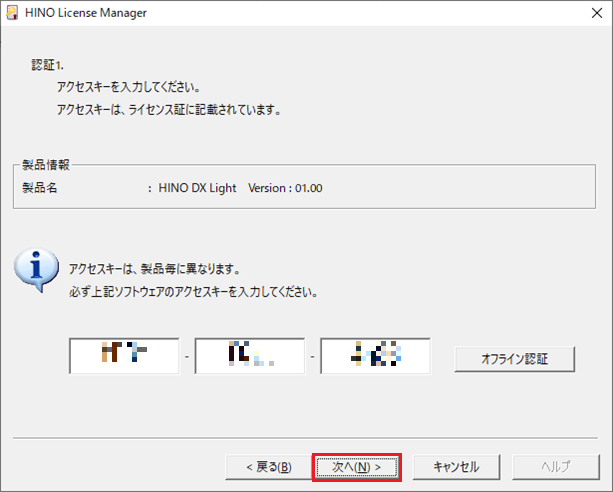Image resolution: width=613 pixels, height=492 pixels.
Task: Close the HINO License Manager window
Action: [x=597, y=13]
